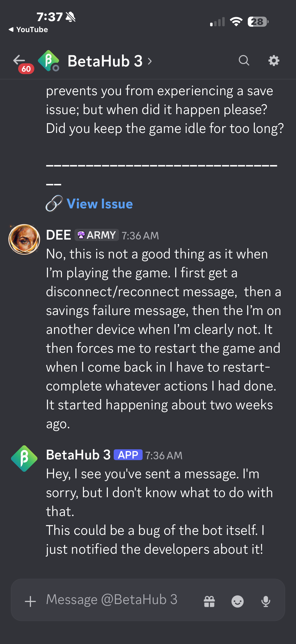The height and width of the screenshot is (644, 296).
Task: Tap the BetaHub 3 bot message avatar
Action: [24, 459]
